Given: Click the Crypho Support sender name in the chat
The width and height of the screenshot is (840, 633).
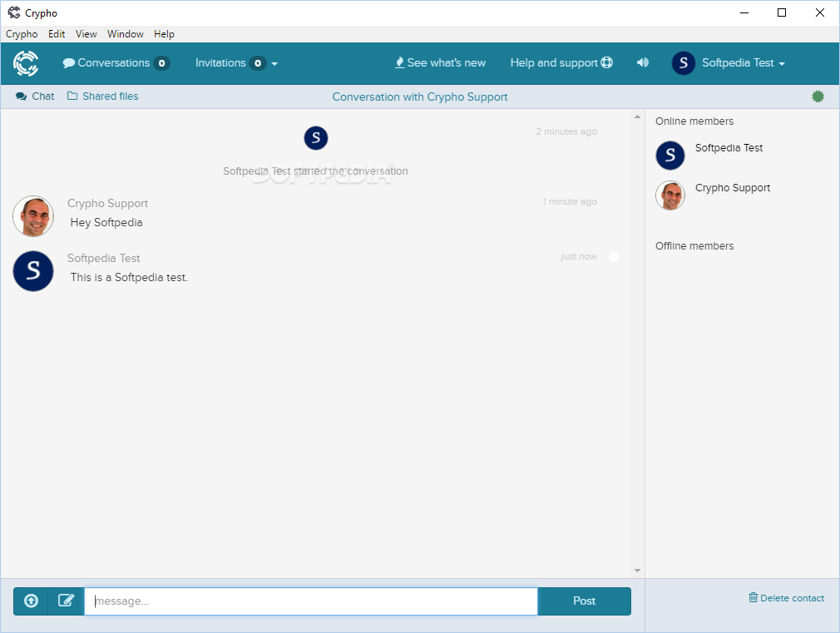Looking at the screenshot, I should click(x=107, y=204).
